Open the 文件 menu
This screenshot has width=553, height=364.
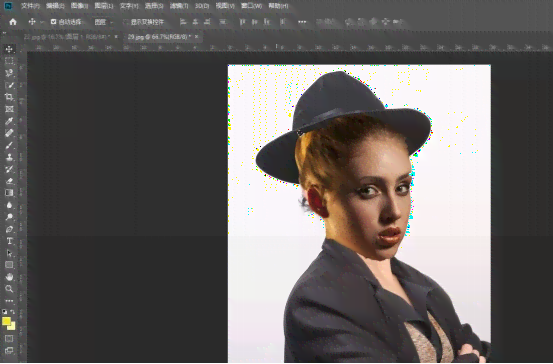click(30, 6)
